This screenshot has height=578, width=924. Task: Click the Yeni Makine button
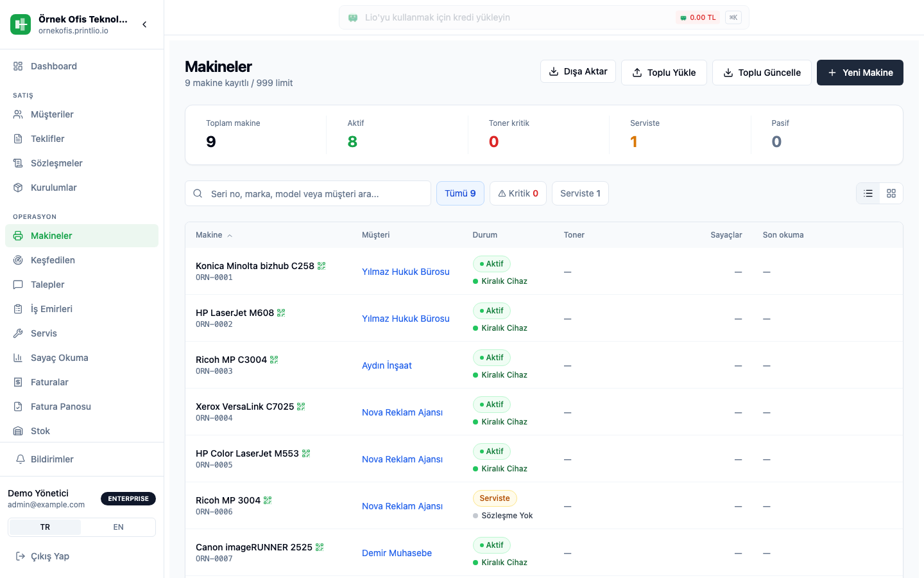(x=860, y=73)
